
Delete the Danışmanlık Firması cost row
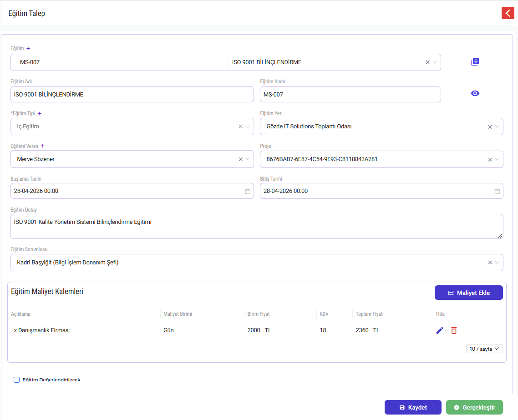[x=454, y=330]
